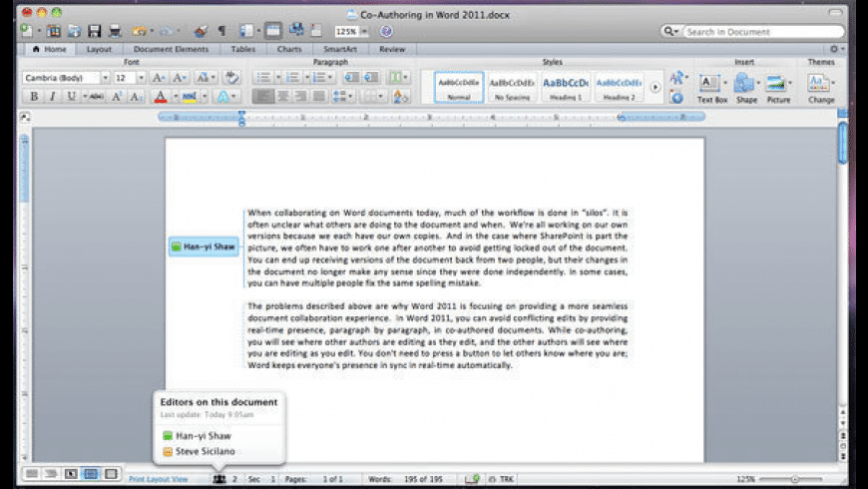
Task: Click the Increase Indent icon
Action: [x=371, y=78]
